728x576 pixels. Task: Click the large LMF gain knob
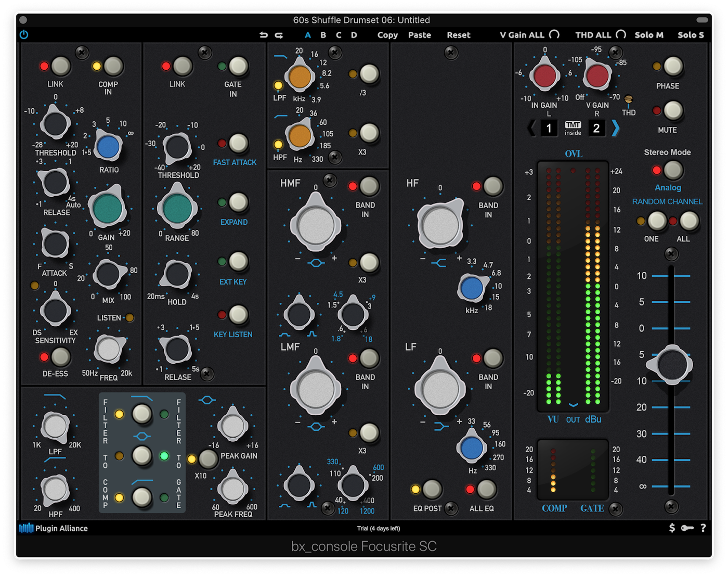pyautogui.click(x=316, y=389)
